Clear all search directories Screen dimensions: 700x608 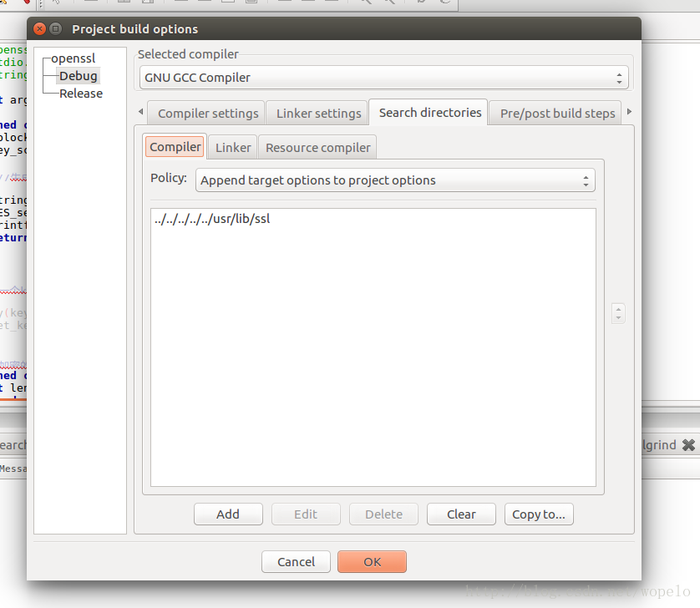[461, 514]
